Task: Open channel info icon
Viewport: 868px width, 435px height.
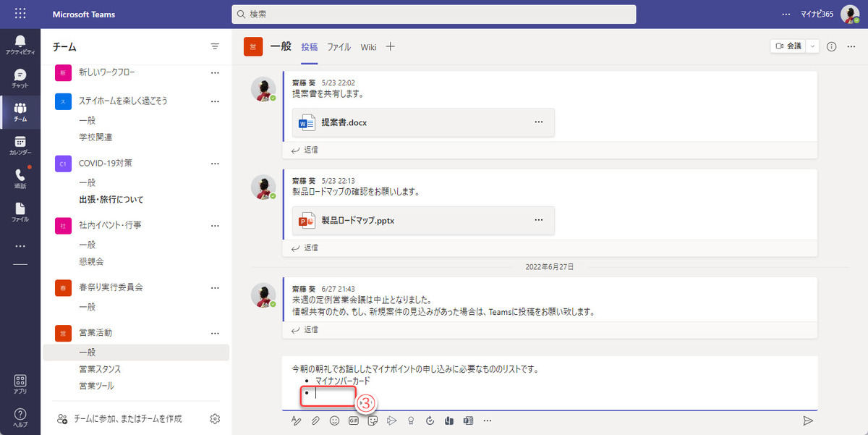Action: pyautogui.click(x=831, y=46)
